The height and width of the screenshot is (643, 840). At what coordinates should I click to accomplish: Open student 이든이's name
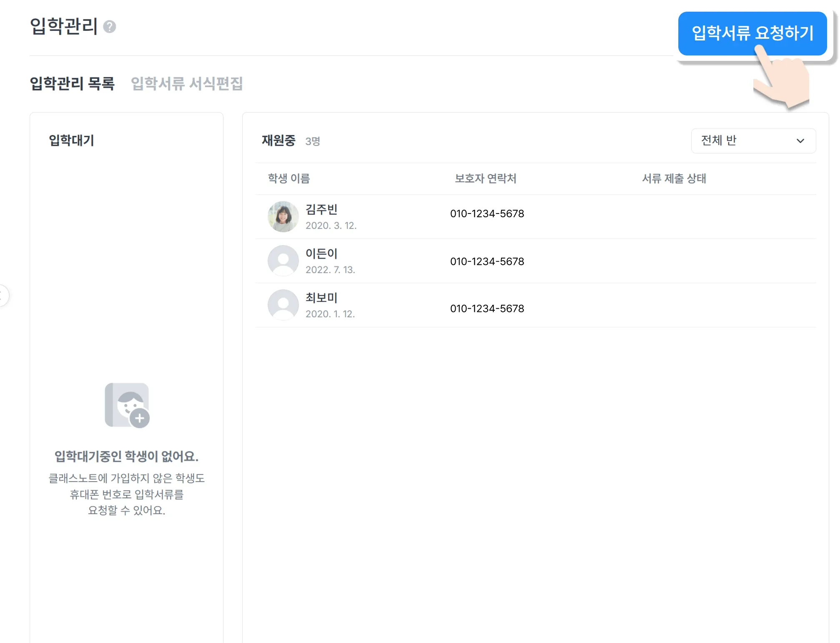321,254
